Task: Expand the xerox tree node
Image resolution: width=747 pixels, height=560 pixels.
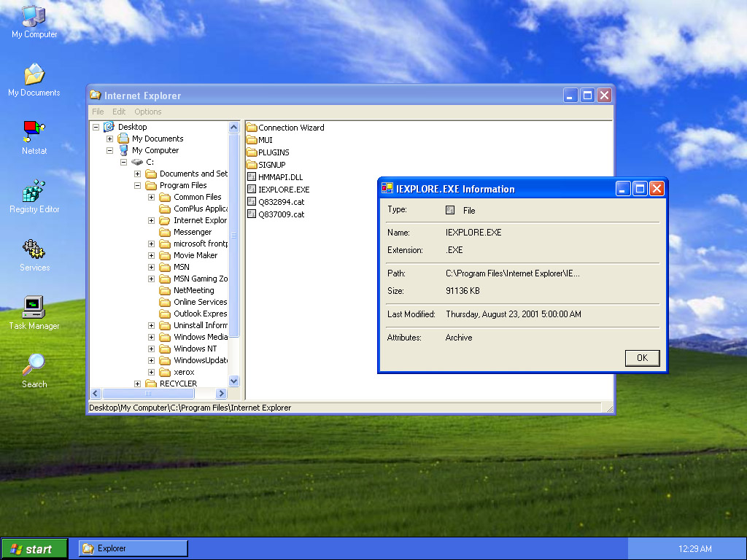Action: click(x=151, y=373)
